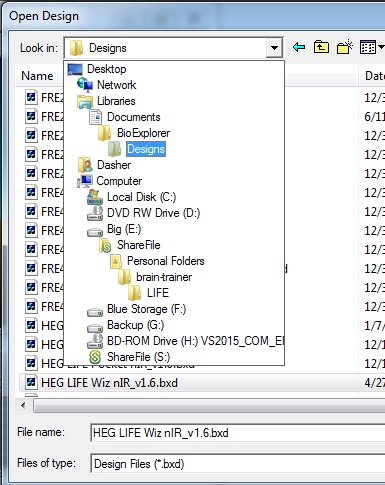
Task: Go up one folder level icon
Action: tap(321, 47)
